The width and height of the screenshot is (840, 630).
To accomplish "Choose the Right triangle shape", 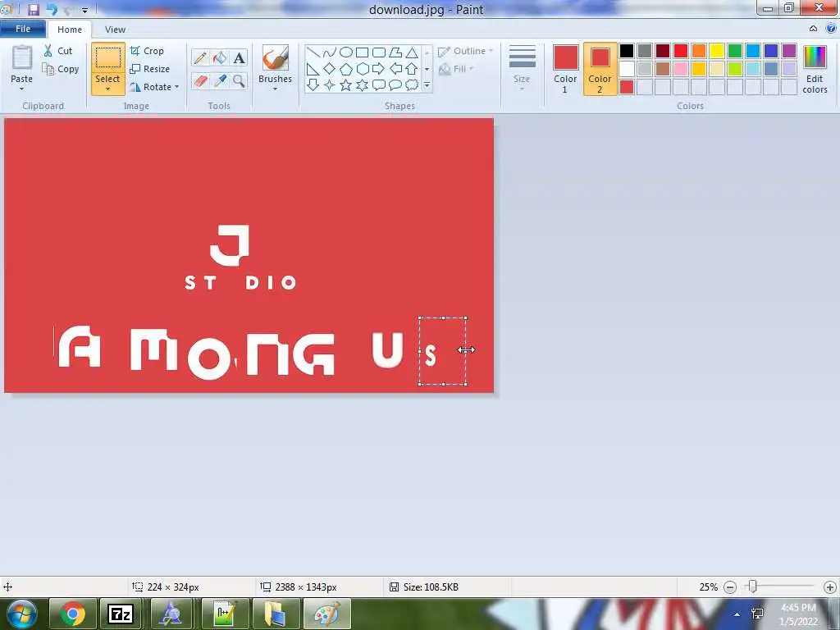I will point(313,69).
